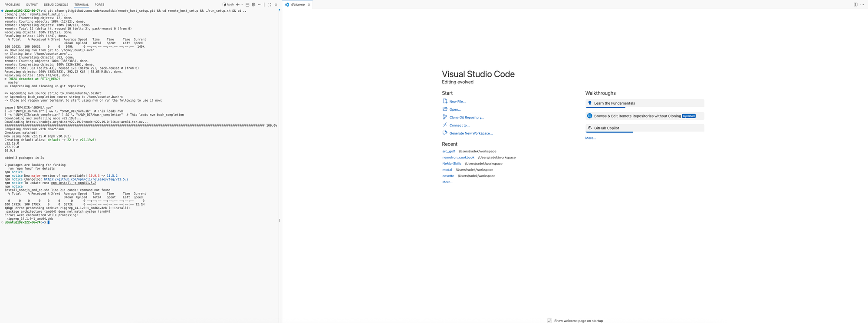Click 'npm install -g npm@11.5.2' terminal text
Image resolution: width=868 pixels, height=323 pixels.
pos(73,183)
